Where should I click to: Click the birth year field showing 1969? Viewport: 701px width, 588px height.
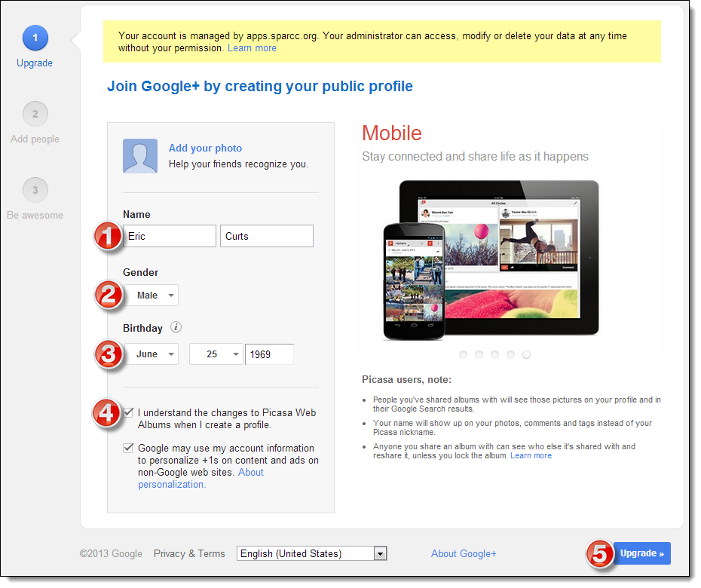tap(269, 354)
